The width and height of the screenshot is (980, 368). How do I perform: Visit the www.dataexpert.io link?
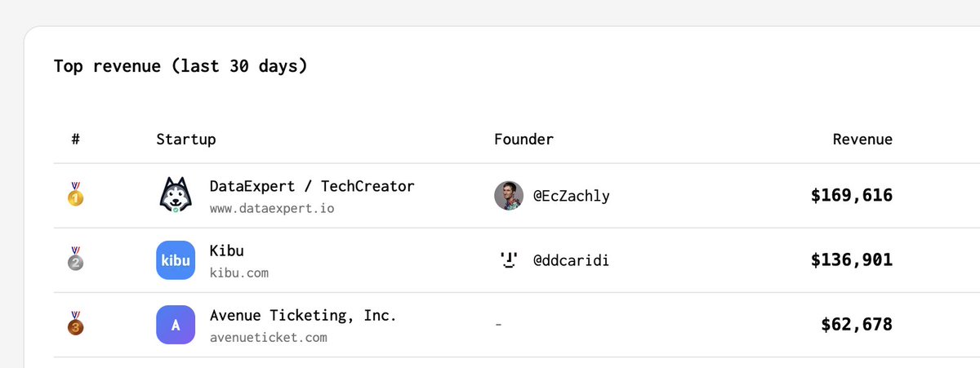tap(272, 208)
